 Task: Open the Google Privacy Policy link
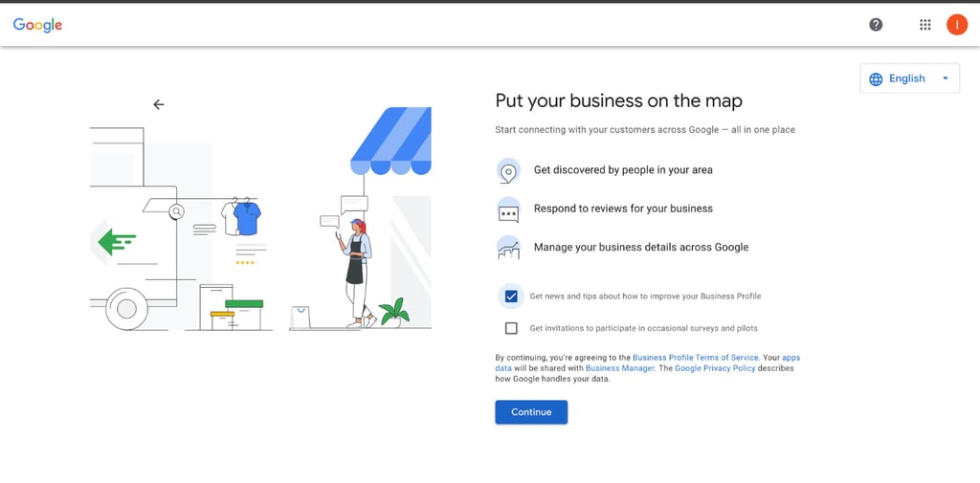click(x=715, y=368)
